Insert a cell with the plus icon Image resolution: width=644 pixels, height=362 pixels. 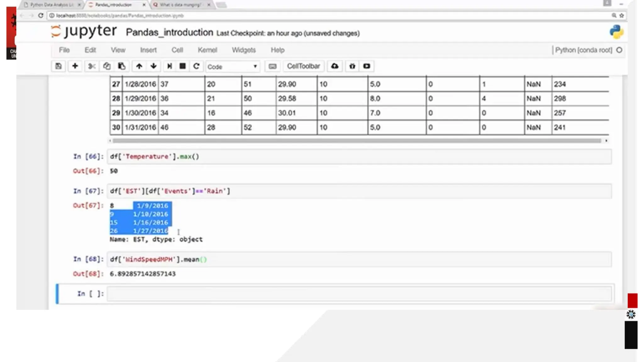coord(75,66)
